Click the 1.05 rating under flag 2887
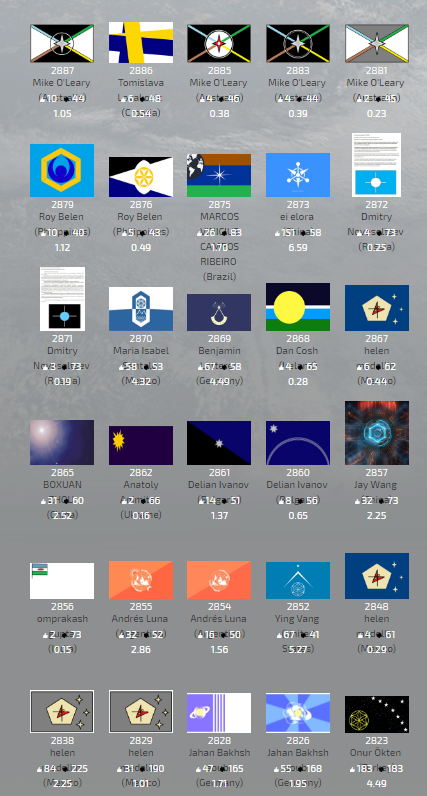 (62, 113)
